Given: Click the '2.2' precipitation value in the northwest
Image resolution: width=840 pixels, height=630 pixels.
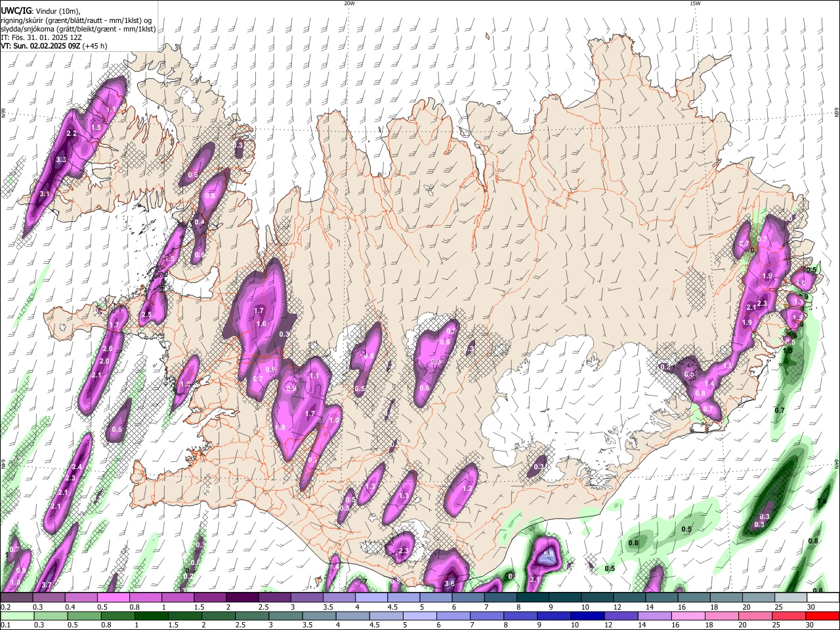Looking at the screenshot, I should coord(72,134).
